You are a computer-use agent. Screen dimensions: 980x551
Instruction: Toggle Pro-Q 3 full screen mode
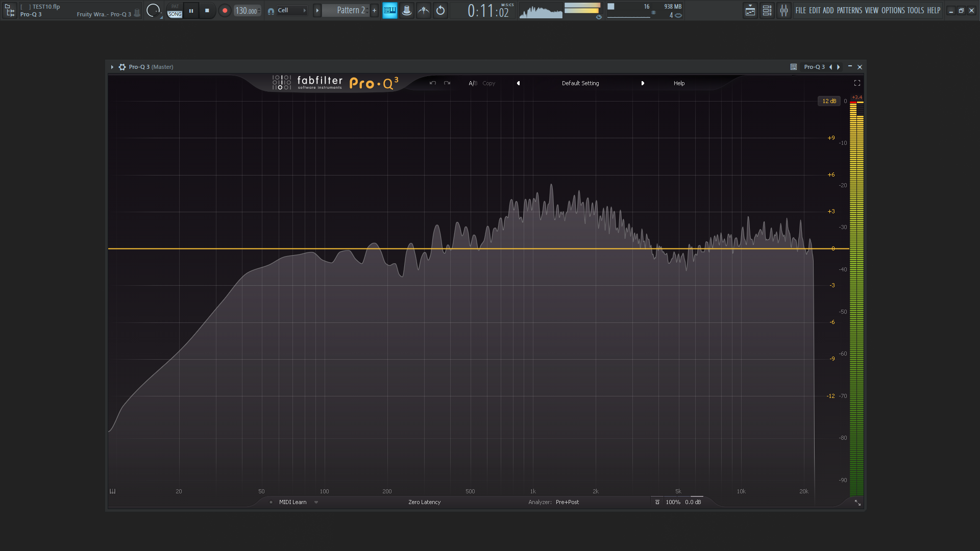[857, 83]
